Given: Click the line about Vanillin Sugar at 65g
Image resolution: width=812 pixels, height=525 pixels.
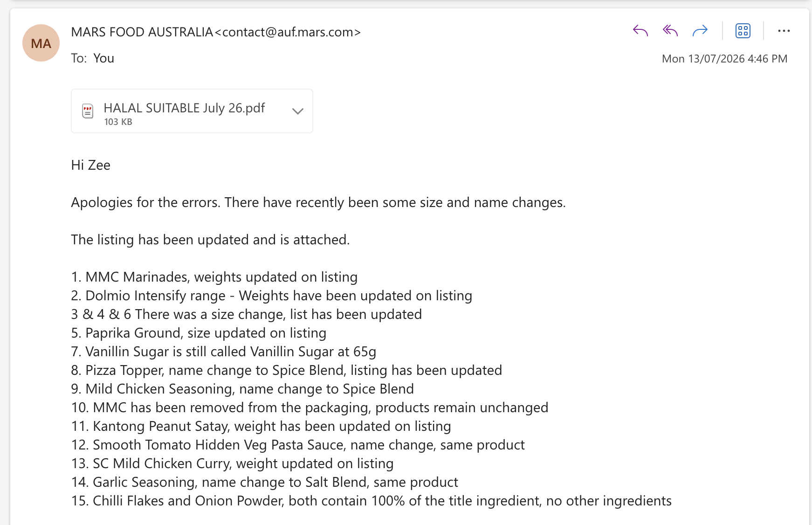Looking at the screenshot, I should [223, 352].
